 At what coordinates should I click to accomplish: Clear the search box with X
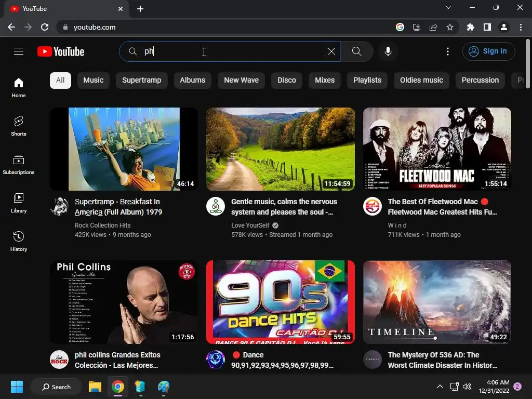click(331, 51)
